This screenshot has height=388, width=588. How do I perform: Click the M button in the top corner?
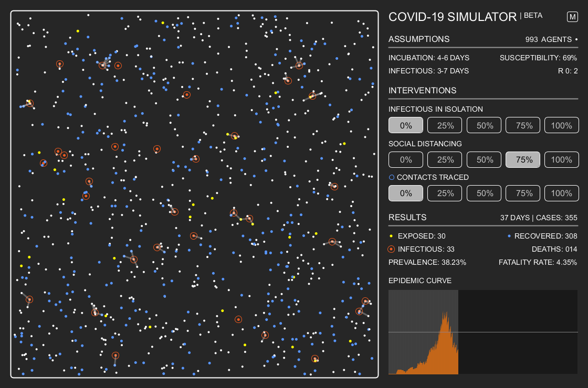click(x=572, y=16)
